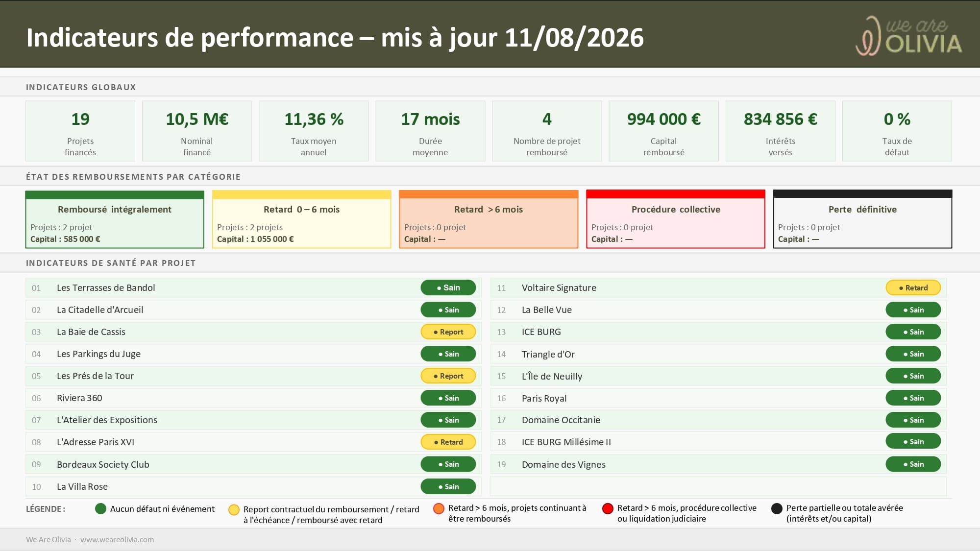Select the Sain badge for ICE BURG Millésime II
This screenshot has height=551, width=980.
pyautogui.click(x=913, y=441)
